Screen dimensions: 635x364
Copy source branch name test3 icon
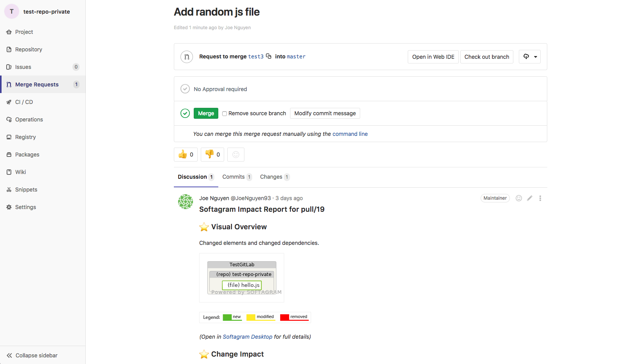click(x=269, y=56)
